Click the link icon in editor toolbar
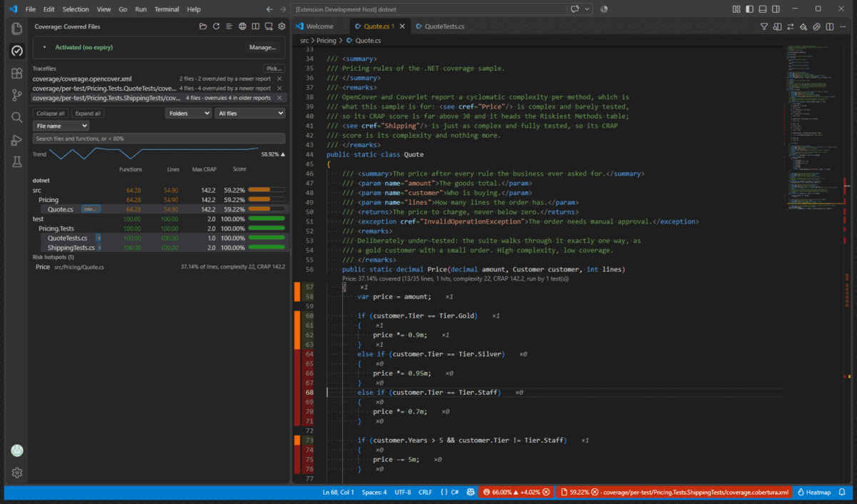 click(x=816, y=26)
